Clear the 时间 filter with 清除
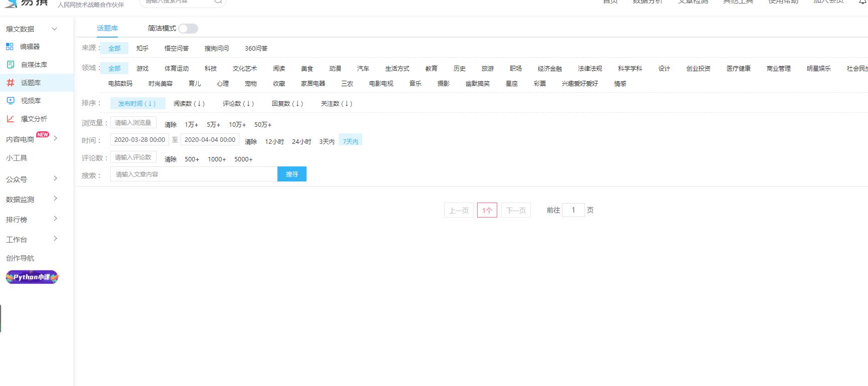The image size is (868, 386). pos(251,142)
